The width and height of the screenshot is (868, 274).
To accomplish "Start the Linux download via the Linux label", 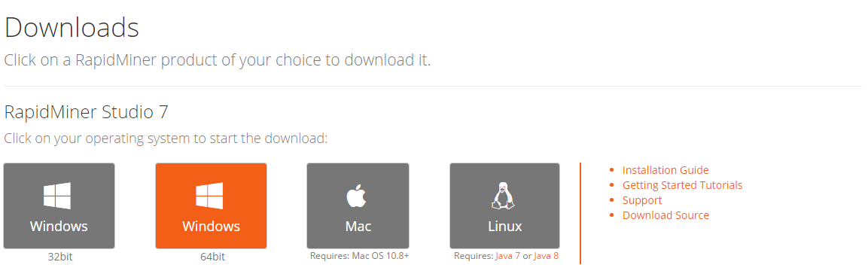I will pos(505,227).
